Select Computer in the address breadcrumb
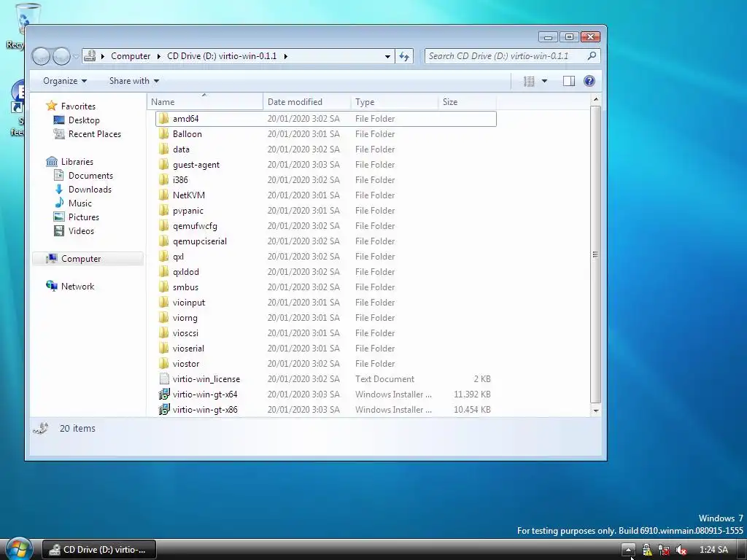 [x=131, y=56]
